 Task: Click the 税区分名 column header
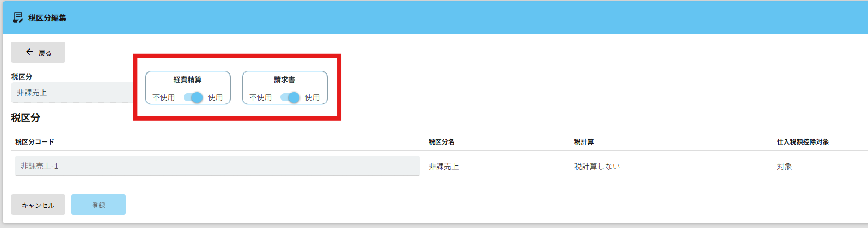(x=442, y=142)
